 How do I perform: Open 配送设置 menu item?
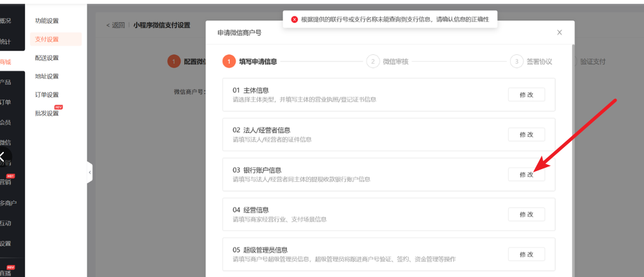coord(47,57)
